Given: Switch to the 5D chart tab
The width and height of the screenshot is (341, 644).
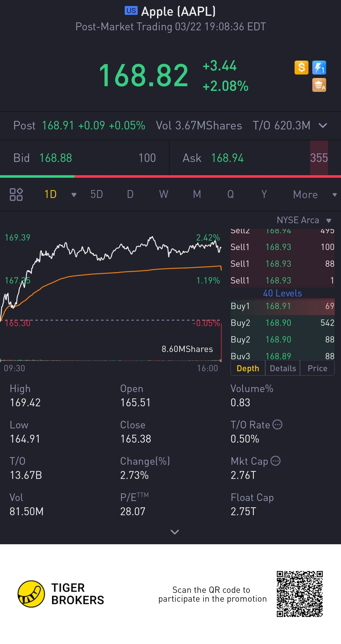Looking at the screenshot, I should pos(97,194).
